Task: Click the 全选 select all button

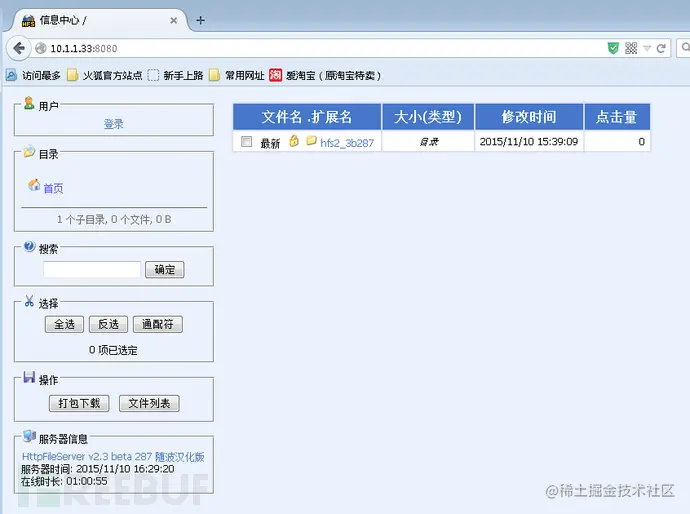Action: (64, 324)
